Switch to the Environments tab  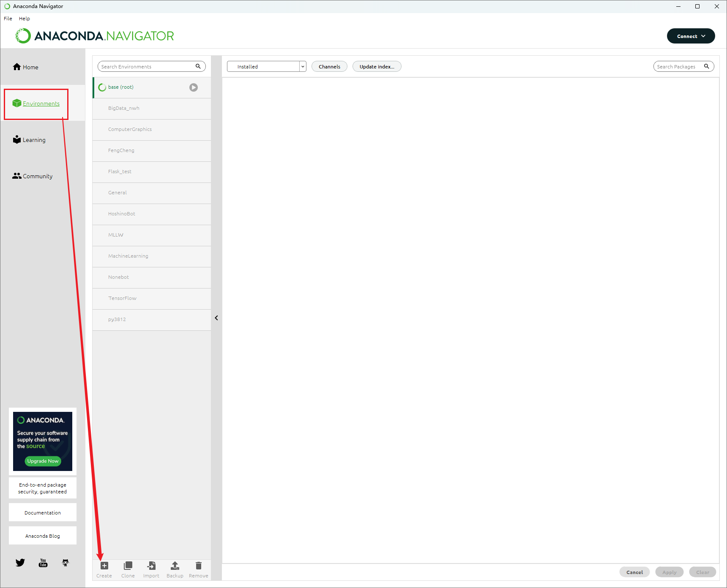pyautogui.click(x=43, y=103)
